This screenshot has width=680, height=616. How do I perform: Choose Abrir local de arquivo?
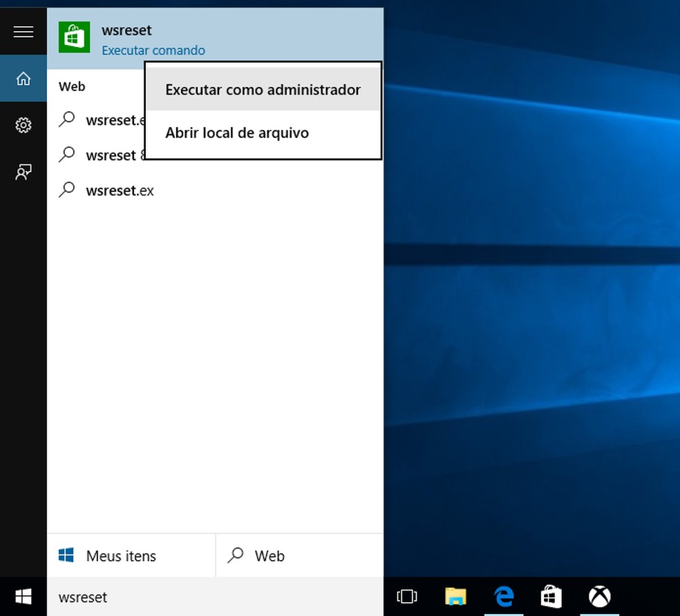pos(236,133)
